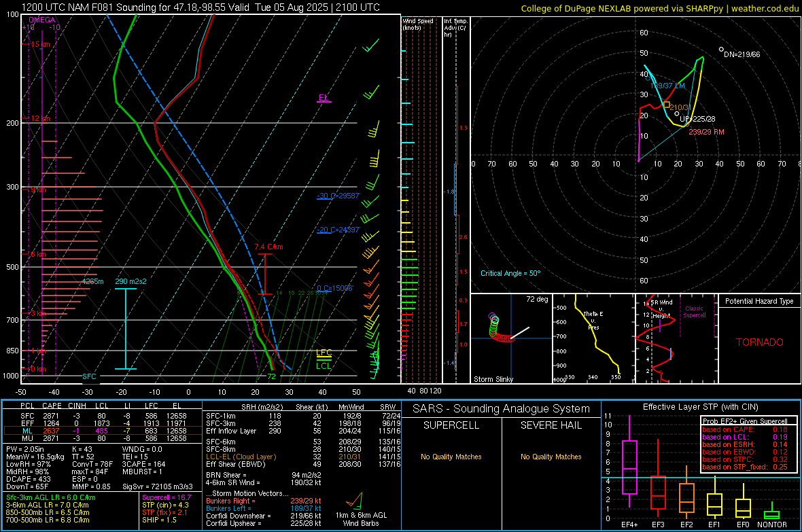The height and width of the screenshot is (532, 802).
Task: Click the 'SARS - Sounding Analogue System' header
Action: tap(502, 408)
